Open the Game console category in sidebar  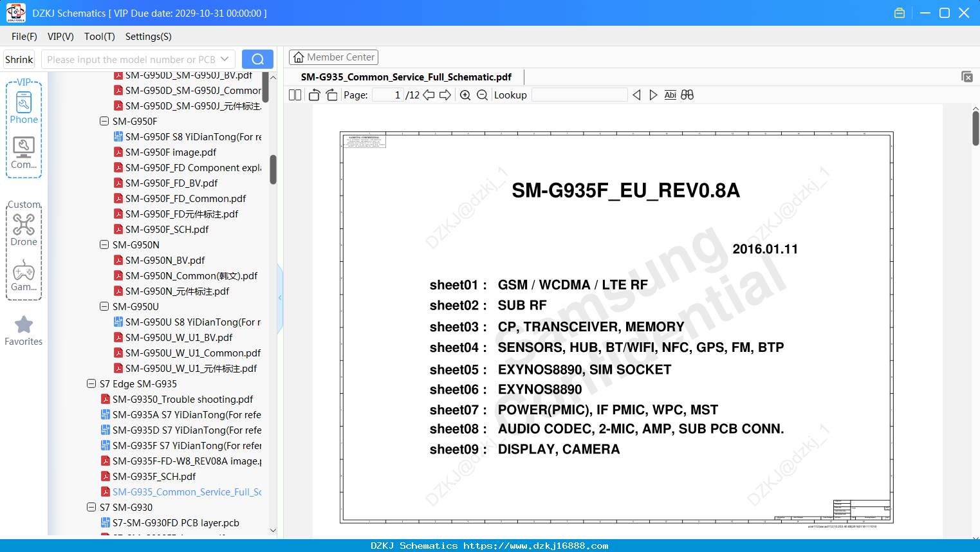24,275
